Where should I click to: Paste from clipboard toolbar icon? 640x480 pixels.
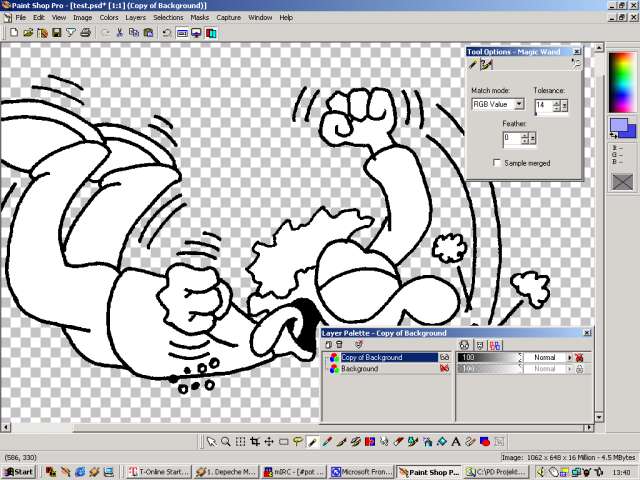point(148,33)
